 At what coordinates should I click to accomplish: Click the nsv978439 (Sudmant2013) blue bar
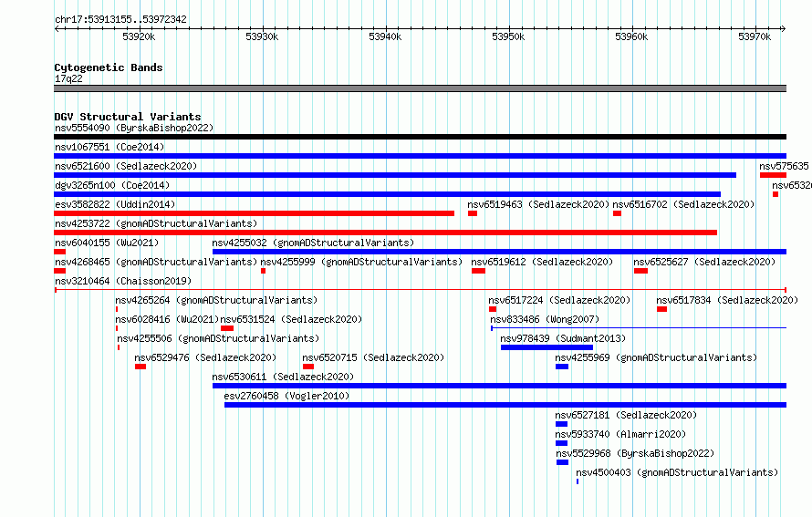pyautogui.click(x=547, y=347)
